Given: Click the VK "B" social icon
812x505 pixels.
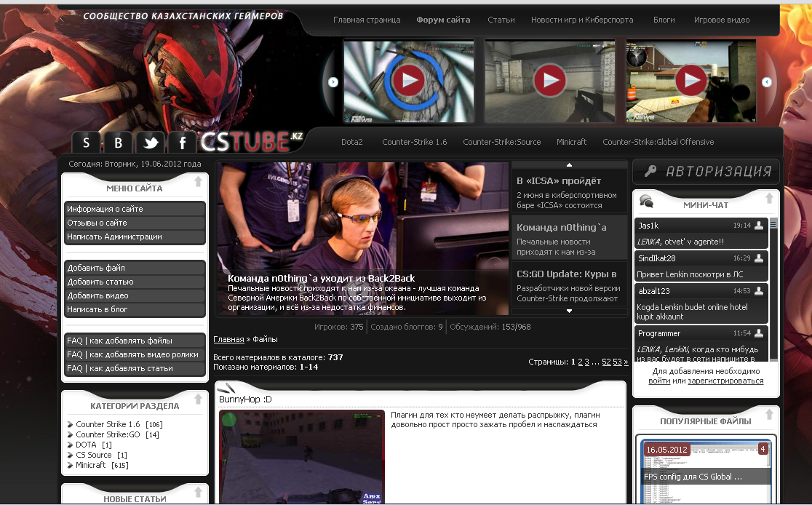Looking at the screenshot, I should coord(118,143).
